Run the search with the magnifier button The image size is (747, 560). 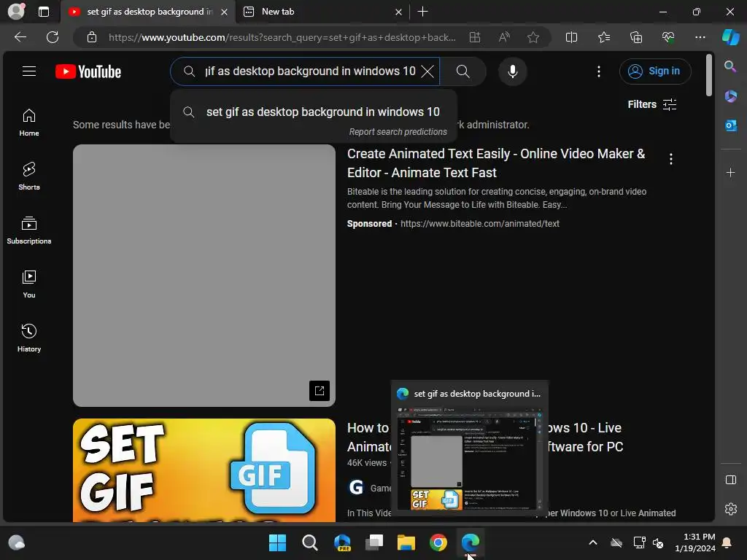(463, 71)
